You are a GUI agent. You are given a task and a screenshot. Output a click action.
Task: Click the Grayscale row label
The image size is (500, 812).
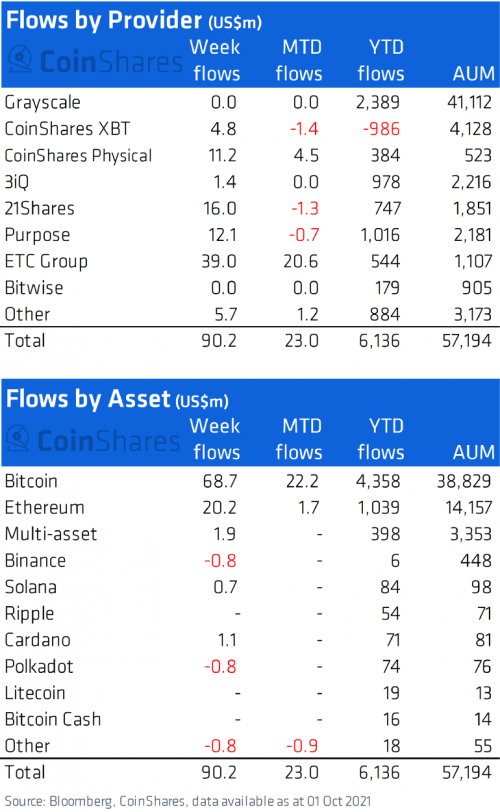tap(42, 103)
